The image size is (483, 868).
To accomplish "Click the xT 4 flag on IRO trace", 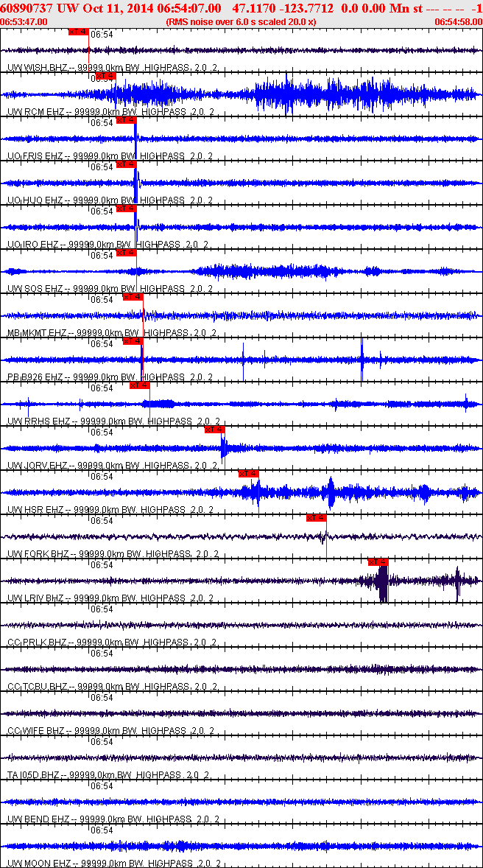I will click(126, 209).
